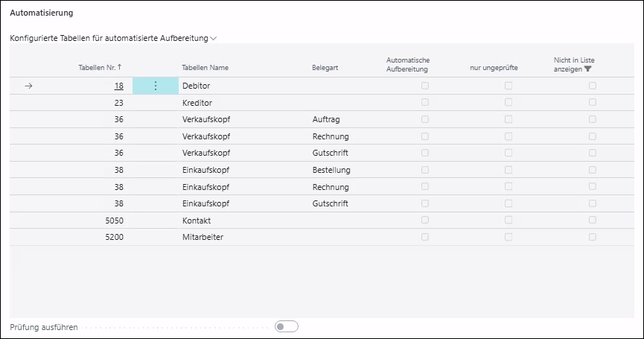Click the Automatische Aufbereitung column header
The image size is (644, 339).
pyautogui.click(x=408, y=64)
